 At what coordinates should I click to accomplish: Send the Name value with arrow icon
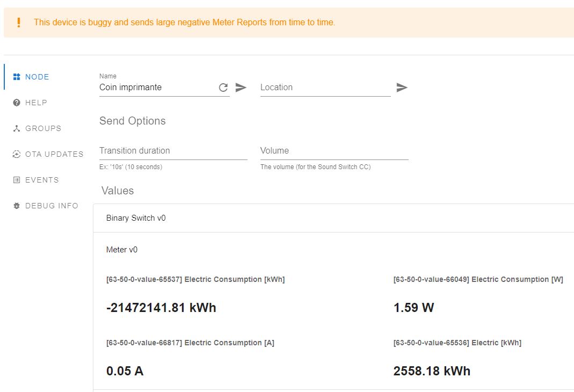(241, 88)
